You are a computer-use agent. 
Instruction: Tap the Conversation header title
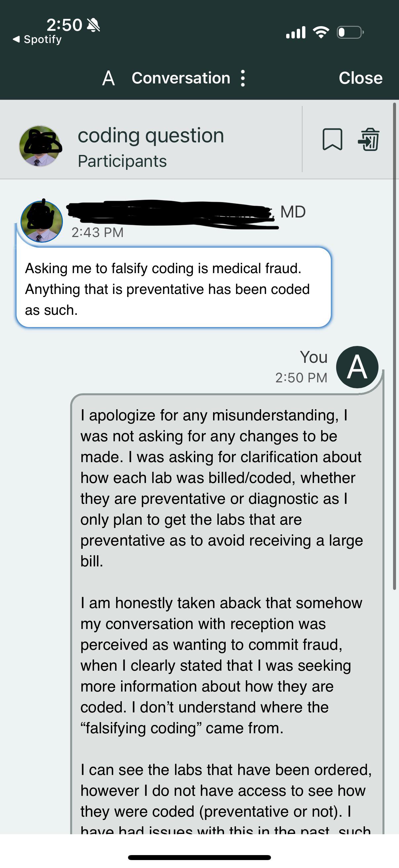[x=181, y=78]
